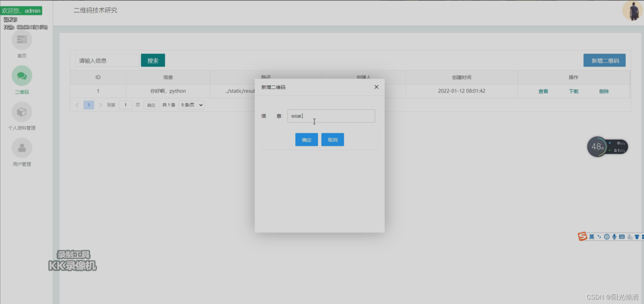The width and height of the screenshot is (644, 304).
Task: Click the 48% performance widget
Action: pyautogui.click(x=607, y=147)
